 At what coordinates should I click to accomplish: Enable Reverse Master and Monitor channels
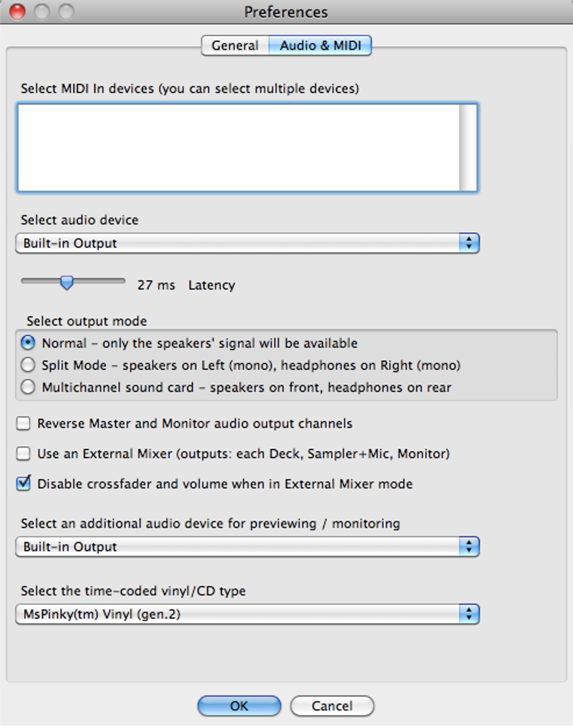[x=24, y=423]
